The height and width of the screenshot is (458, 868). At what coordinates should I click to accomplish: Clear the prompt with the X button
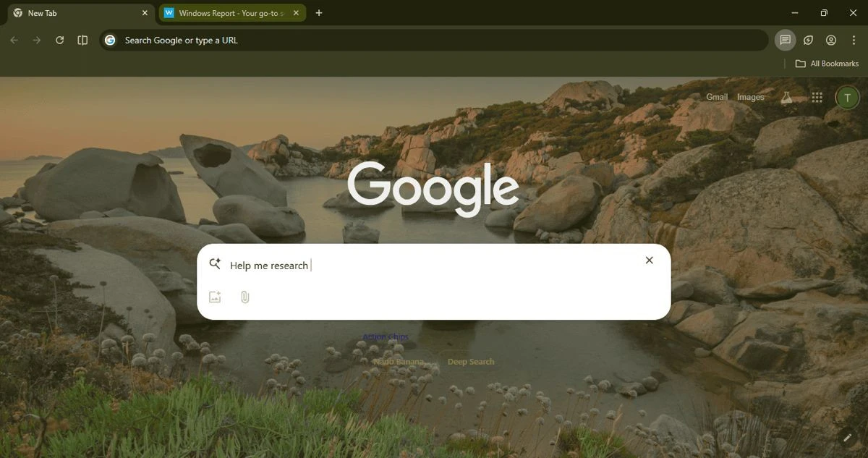(649, 260)
